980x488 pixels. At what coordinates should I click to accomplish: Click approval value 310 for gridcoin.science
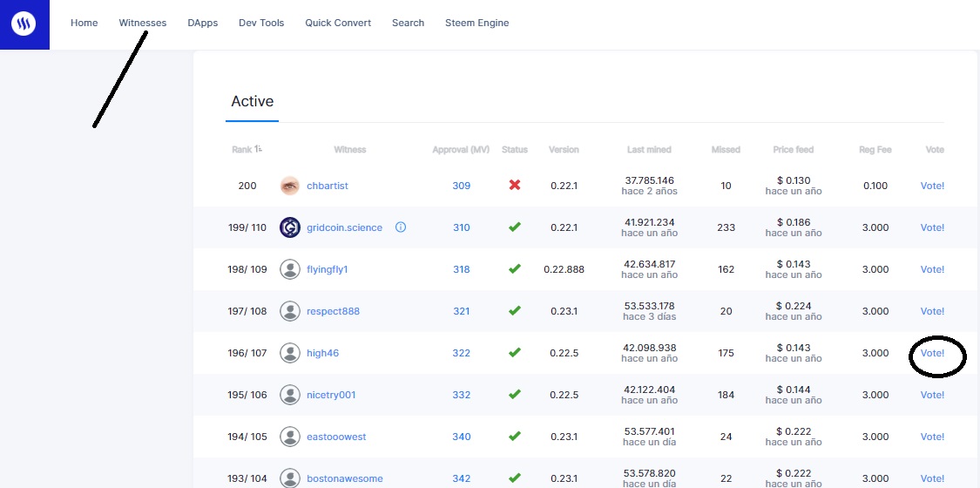point(461,227)
